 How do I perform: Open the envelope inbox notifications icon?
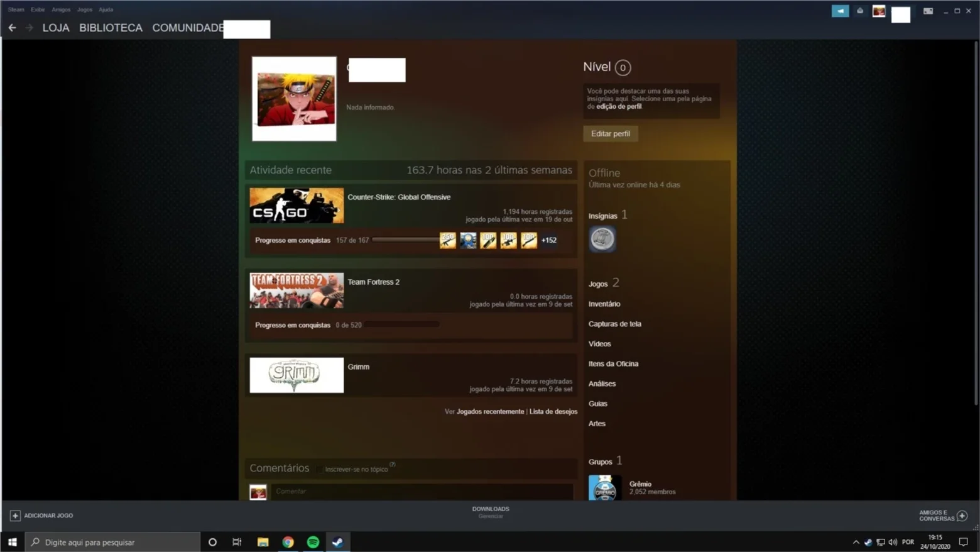click(860, 11)
